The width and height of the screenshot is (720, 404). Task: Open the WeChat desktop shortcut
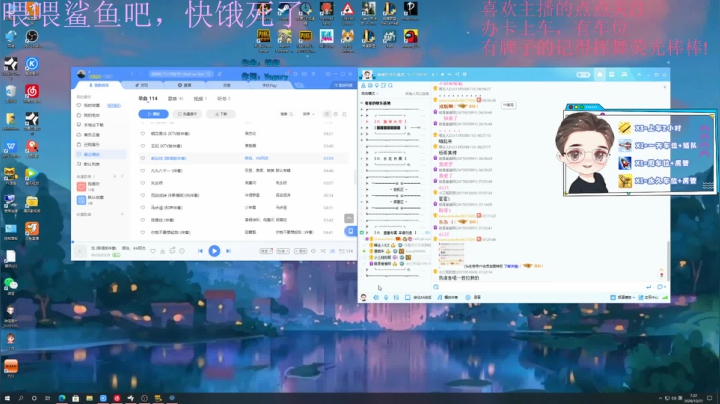click(x=10, y=286)
